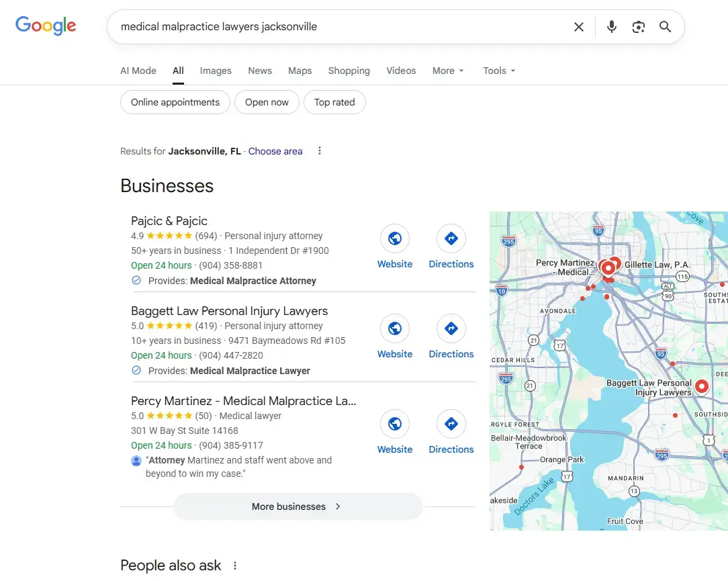Get directions to Baggett Law icon
The image size is (728, 581).
coord(451,328)
